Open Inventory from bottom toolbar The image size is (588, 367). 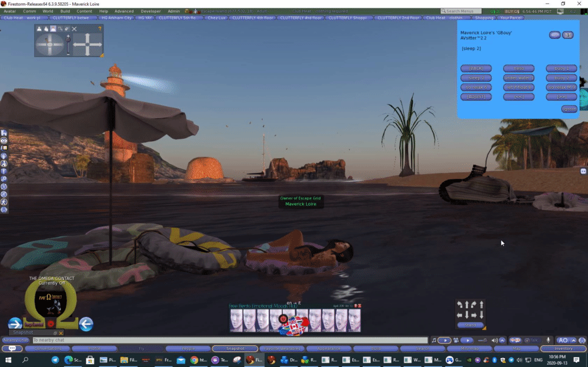(563, 349)
